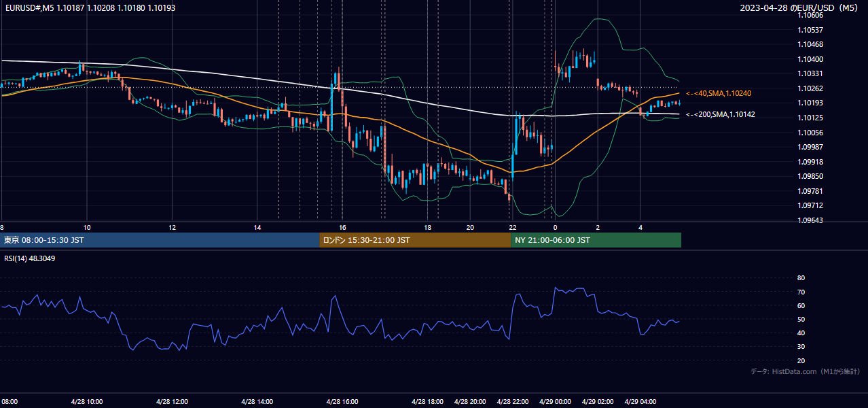Image resolution: width=868 pixels, height=408 pixels.
Task: Click price axis value 1.10056
Action: coord(811,133)
